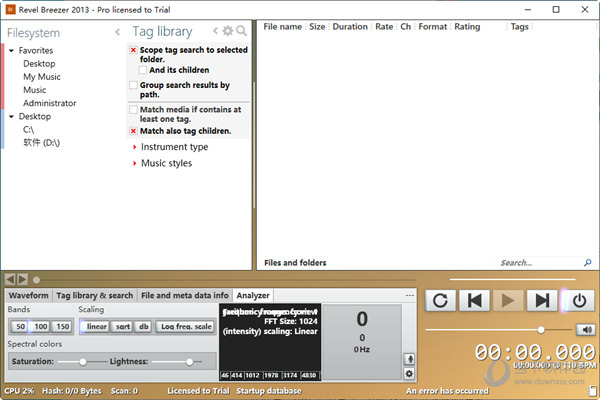Skip to previous track
600x400 pixels.
474,300
